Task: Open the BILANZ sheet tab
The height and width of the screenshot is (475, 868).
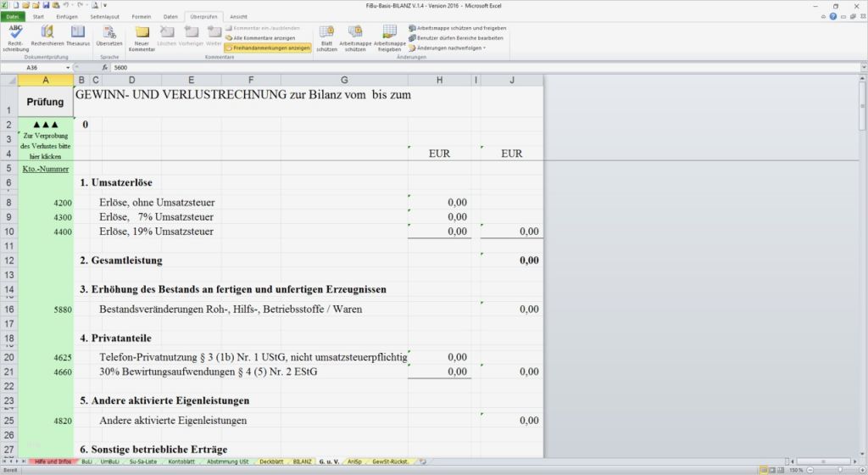Action: click(303, 461)
